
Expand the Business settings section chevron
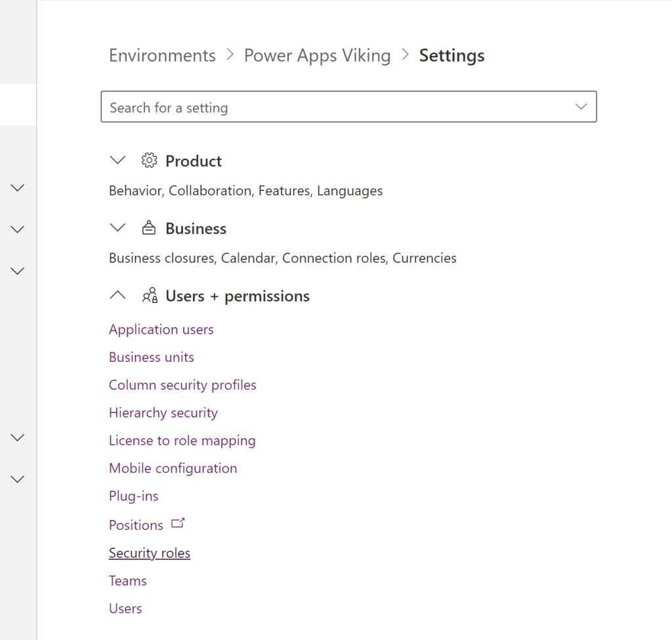(x=117, y=228)
